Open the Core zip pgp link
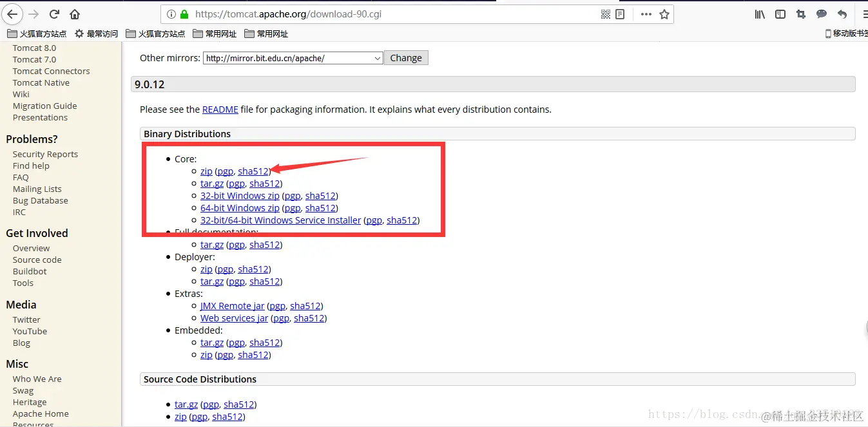Image resolution: width=868 pixels, height=427 pixels. click(x=225, y=171)
